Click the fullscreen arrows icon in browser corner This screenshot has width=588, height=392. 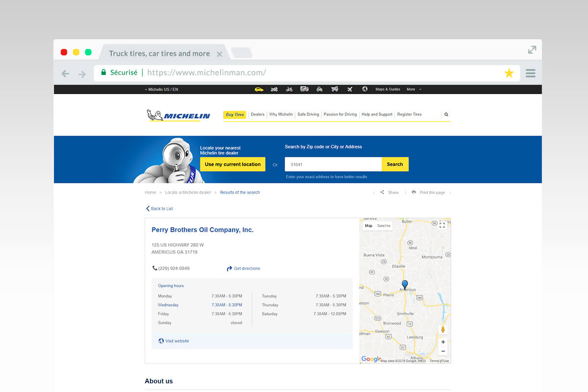[x=532, y=50]
